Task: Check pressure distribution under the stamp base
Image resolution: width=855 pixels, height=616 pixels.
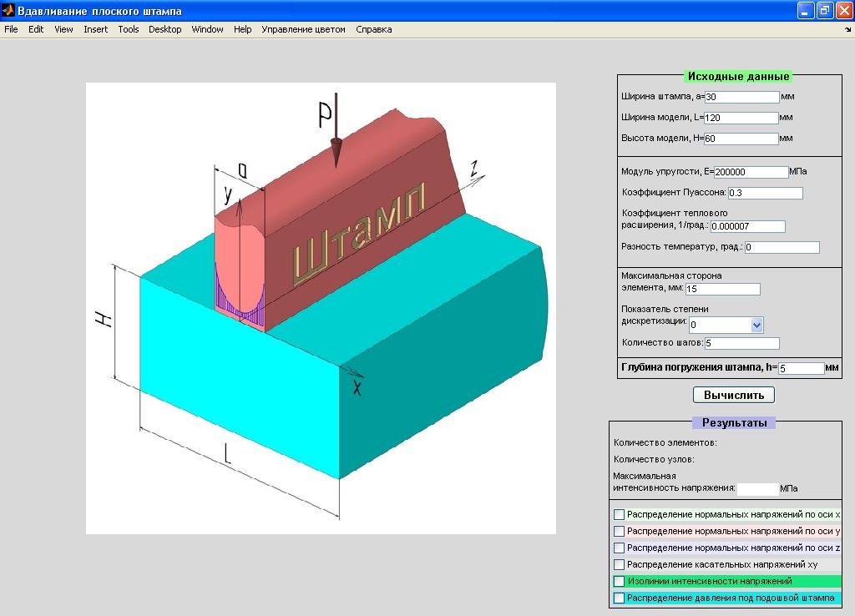Action: click(x=619, y=598)
